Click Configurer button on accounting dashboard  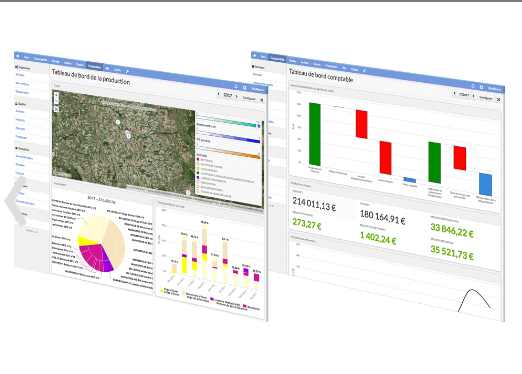tap(486, 97)
